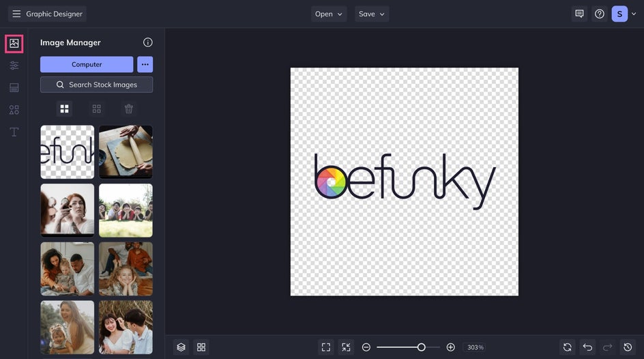Viewport: 644px width, 359px height.
Task: Redo the last action
Action: tap(607, 347)
